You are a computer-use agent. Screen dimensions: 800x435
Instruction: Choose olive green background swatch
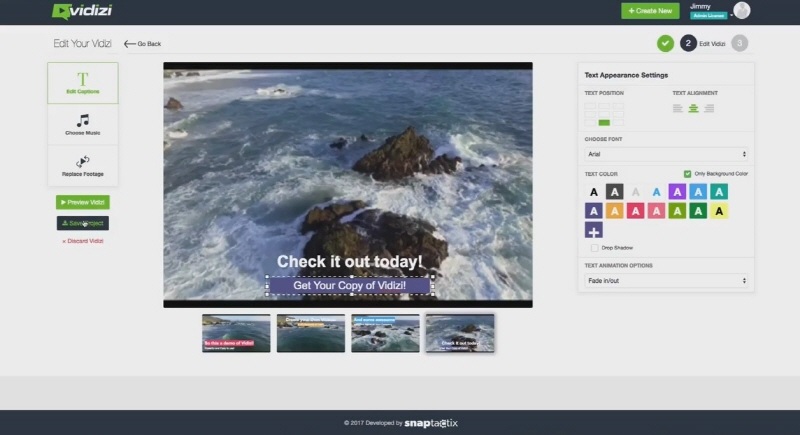tap(677, 211)
